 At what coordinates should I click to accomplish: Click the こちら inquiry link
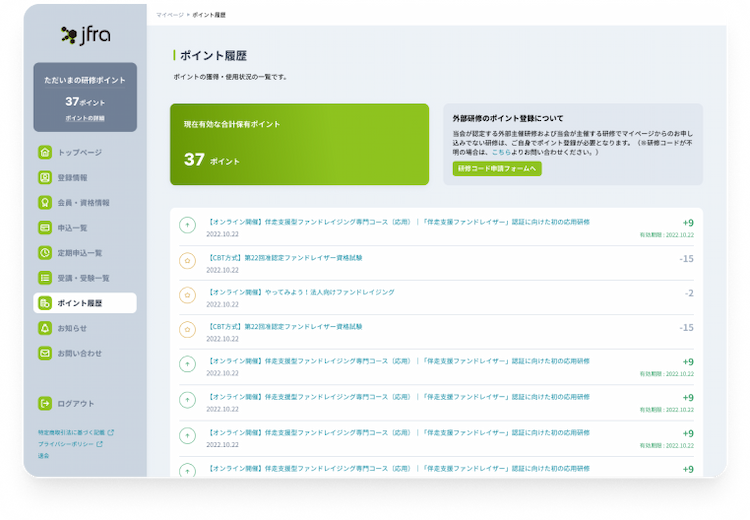point(501,152)
